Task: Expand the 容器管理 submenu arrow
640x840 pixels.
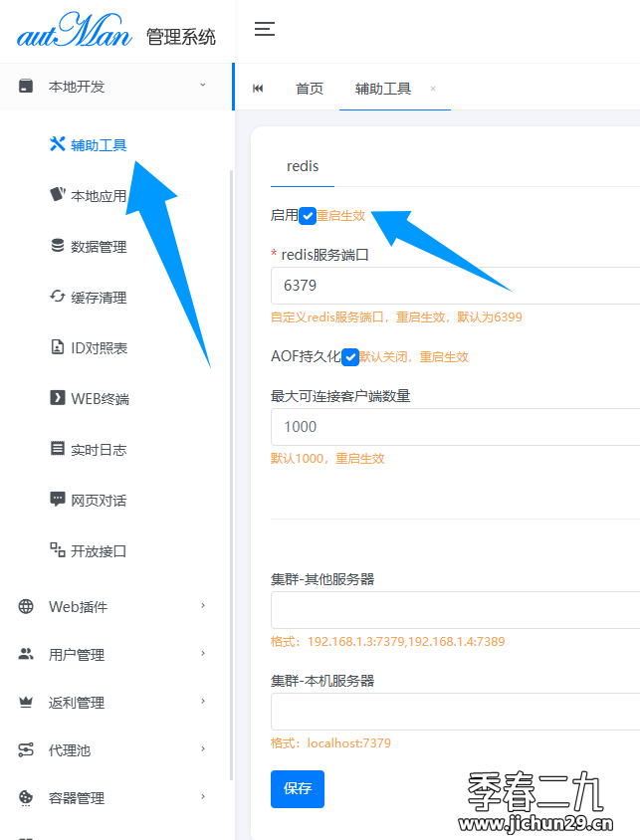Action: (203, 796)
